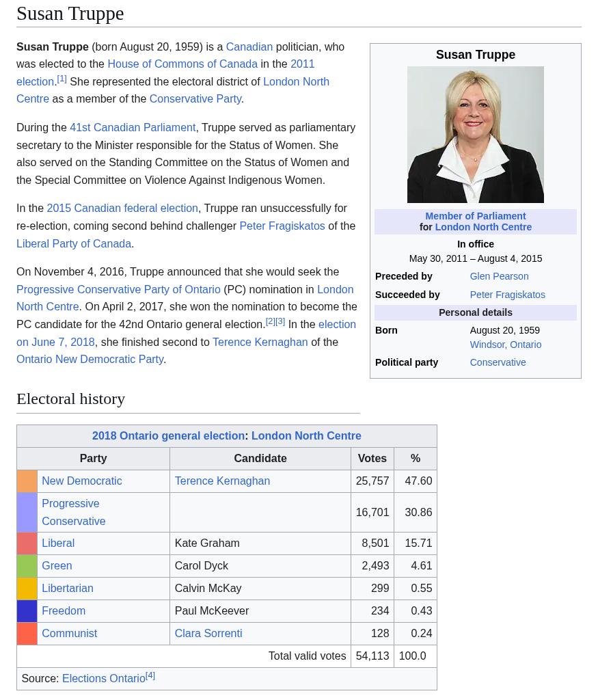Select Clara Sorrenti in the candidate column

coord(208,634)
